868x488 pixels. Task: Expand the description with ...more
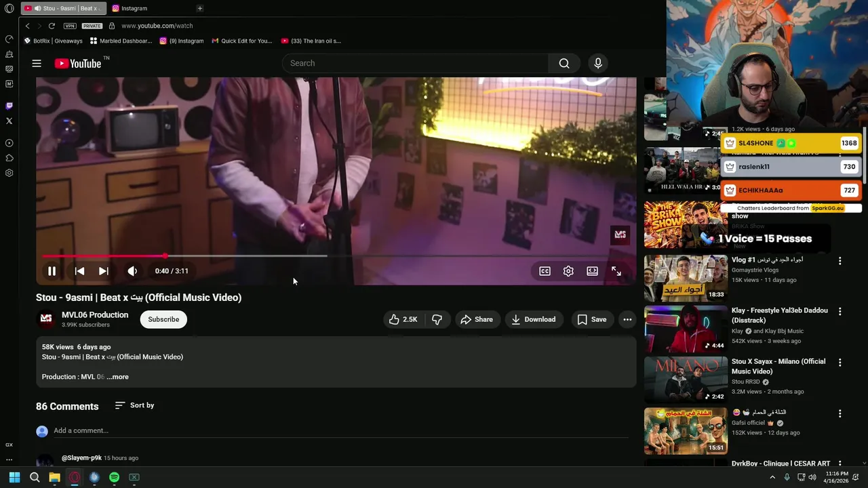click(117, 377)
